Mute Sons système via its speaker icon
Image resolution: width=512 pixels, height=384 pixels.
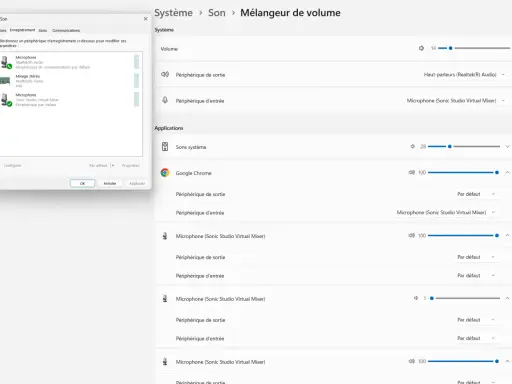pos(413,146)
